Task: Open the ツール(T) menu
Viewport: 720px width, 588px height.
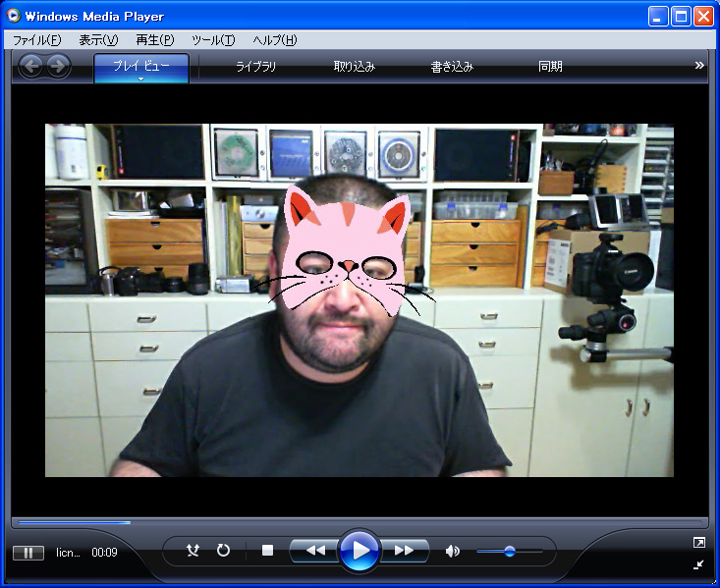Action: coord(213,40)
